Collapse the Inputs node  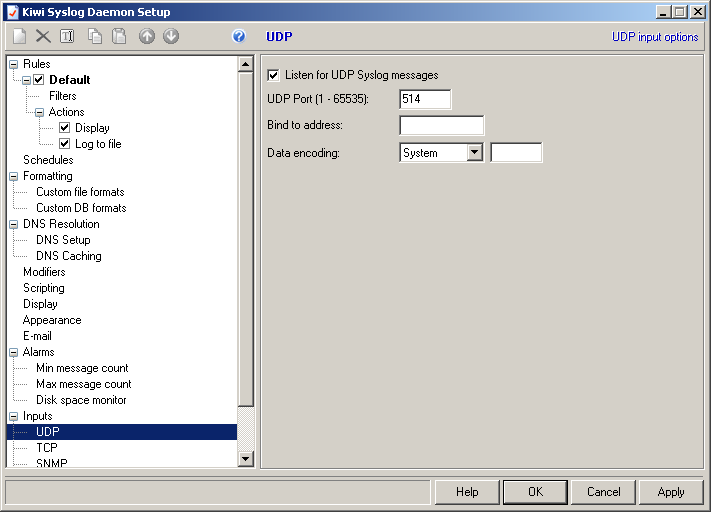click(x=14, y=416)
